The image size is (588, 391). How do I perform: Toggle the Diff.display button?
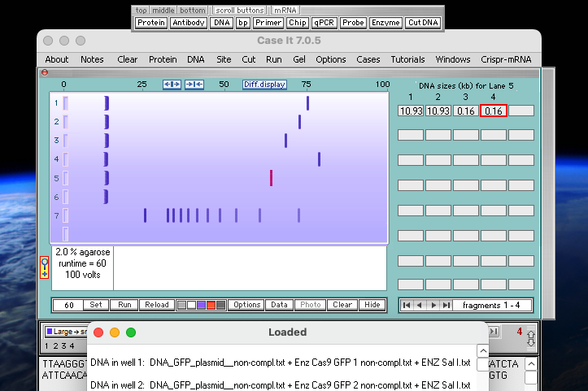pyautogui.click(x=264, y=85)
